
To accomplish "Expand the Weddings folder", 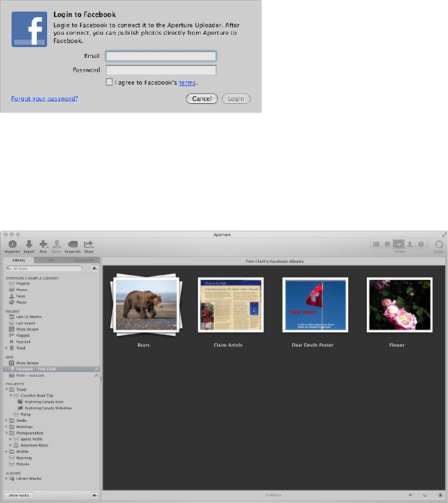I will [x=6, y=427].
